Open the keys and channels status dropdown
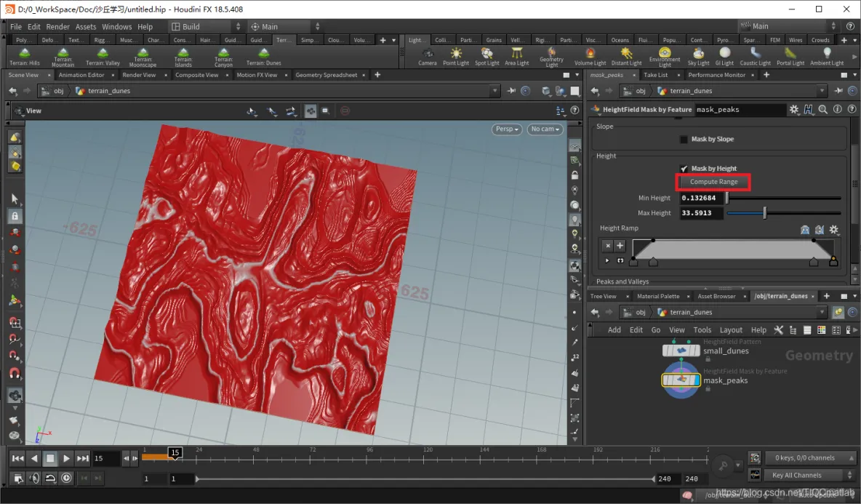Image resolution: width=861 pixels, height=504 pixels. [x=811, y=457]
